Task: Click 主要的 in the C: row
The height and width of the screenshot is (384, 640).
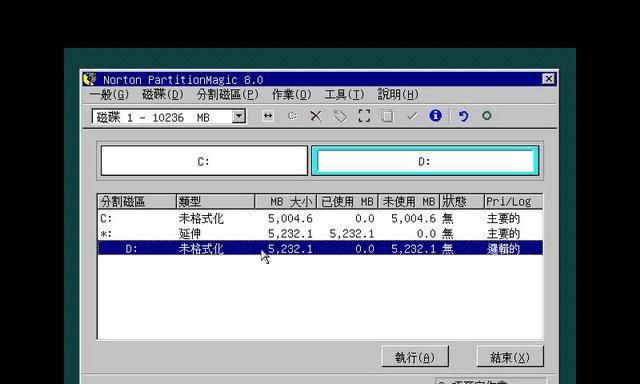Action: pyautogui.click(x=503, y=218)
